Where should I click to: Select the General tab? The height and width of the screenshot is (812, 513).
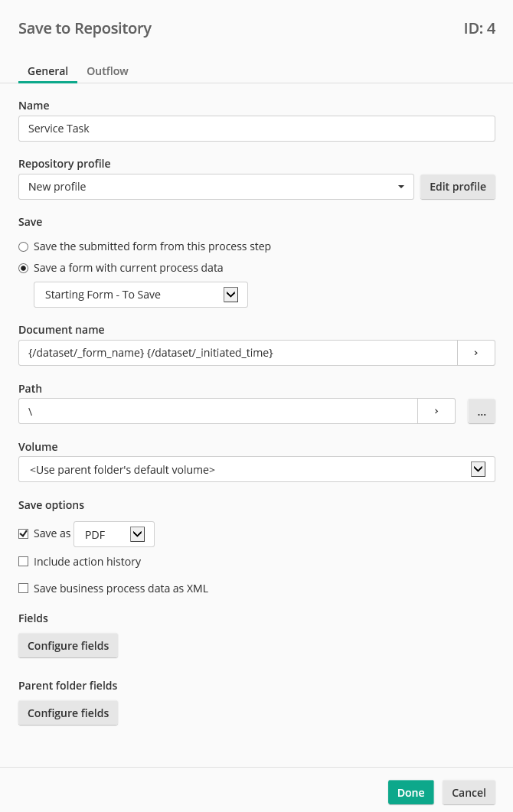pos(47,71)
